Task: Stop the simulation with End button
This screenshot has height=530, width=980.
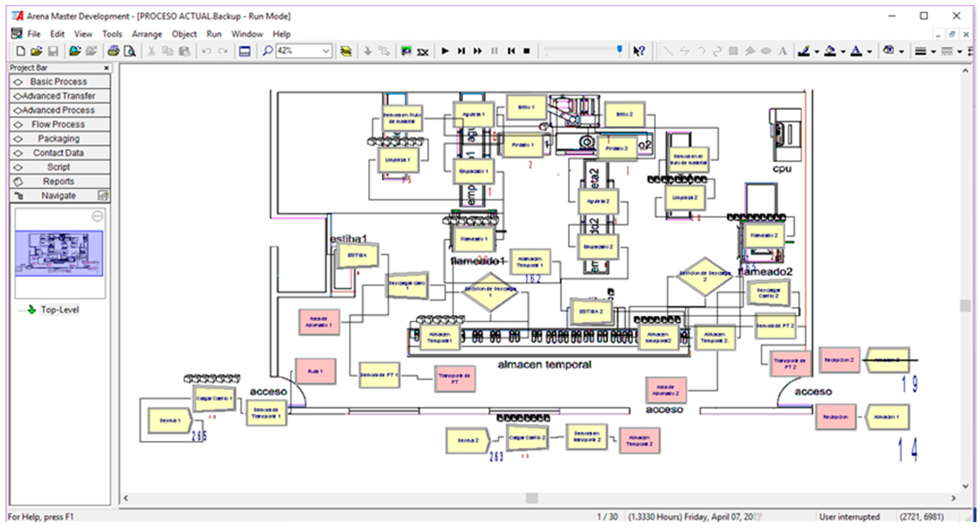Action: point(527,51)
